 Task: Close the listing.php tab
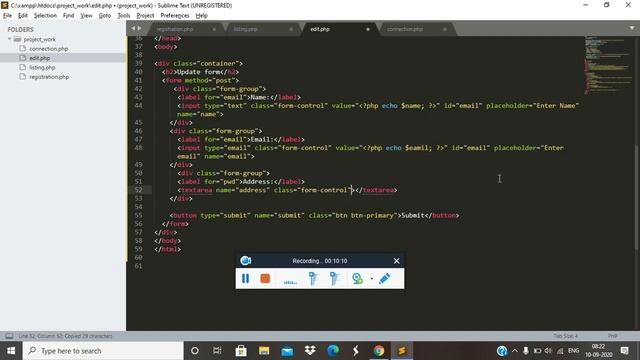coord(291,29)
